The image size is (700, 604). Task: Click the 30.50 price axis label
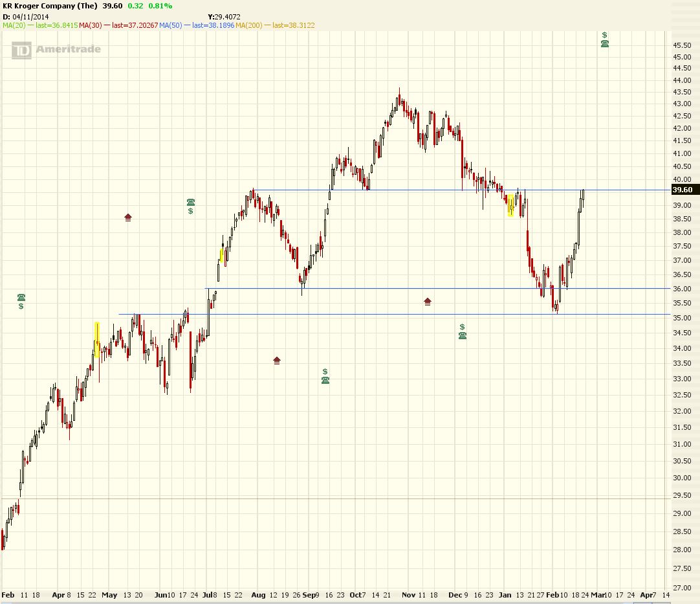click(x=682, y=461)
